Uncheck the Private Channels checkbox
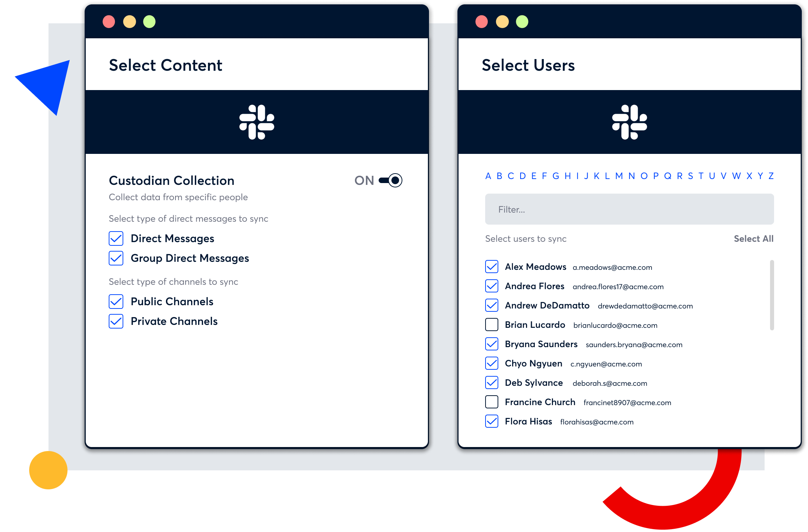Screen dimensions: 808x532 pos(116,321)
